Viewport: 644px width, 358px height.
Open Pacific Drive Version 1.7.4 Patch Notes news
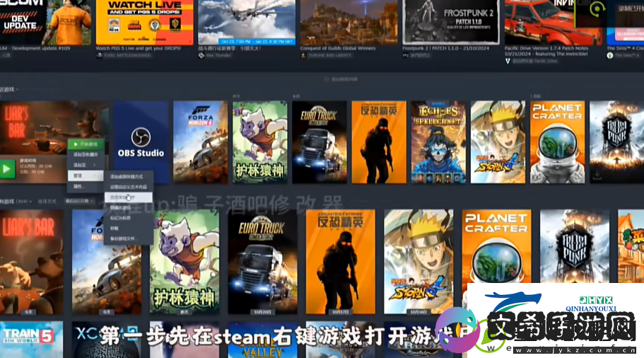tap(554, 22)
